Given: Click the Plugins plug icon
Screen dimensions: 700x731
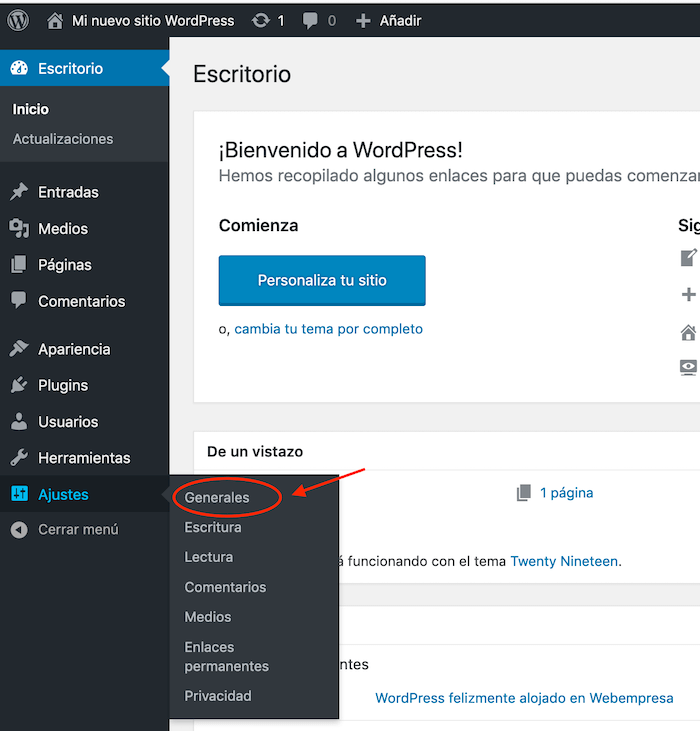Looking at the screenshot, I should [19, 385].
